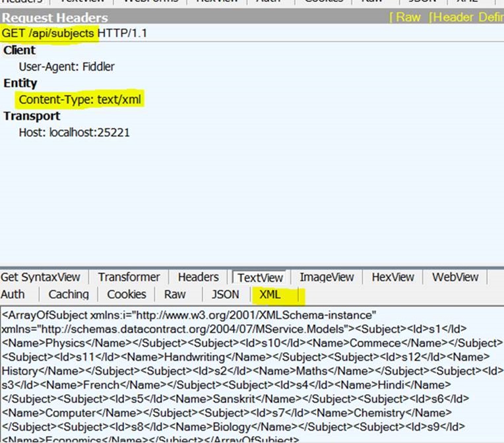Select the Content-Type: text/xml header

80,100
